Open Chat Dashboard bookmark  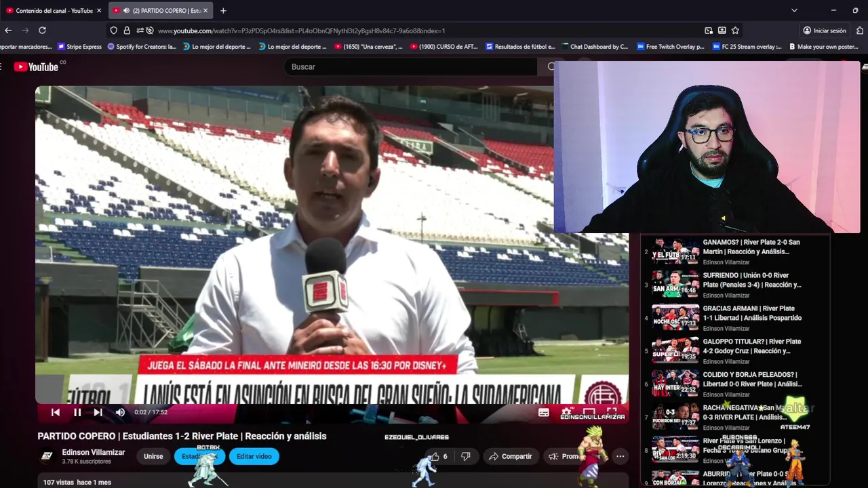[595, 47]
